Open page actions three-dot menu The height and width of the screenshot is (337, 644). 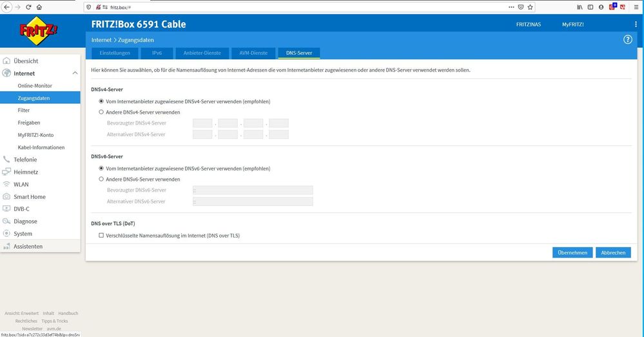pyautogui.click(x=511, y=7)
